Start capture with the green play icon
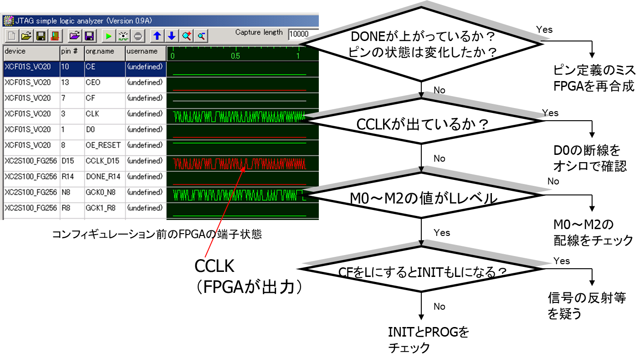The image size is (644, 363). [x=108, y=36]
